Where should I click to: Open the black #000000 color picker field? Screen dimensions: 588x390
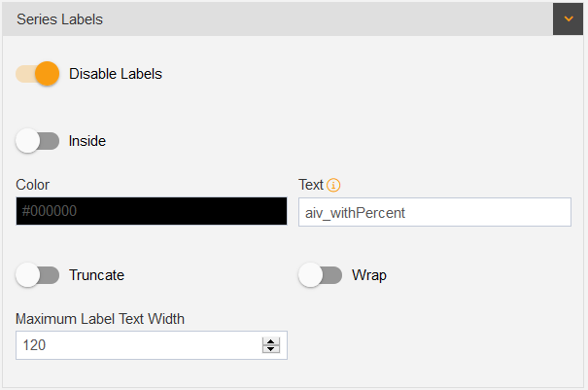pyautogui.click(x=152, y=211)
